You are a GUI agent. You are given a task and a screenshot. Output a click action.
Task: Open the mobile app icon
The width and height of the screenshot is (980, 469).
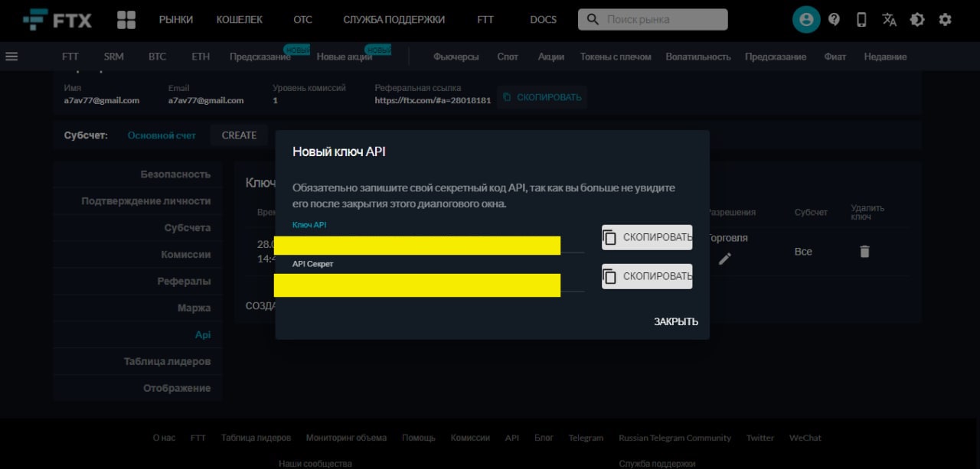pos(861,19)
